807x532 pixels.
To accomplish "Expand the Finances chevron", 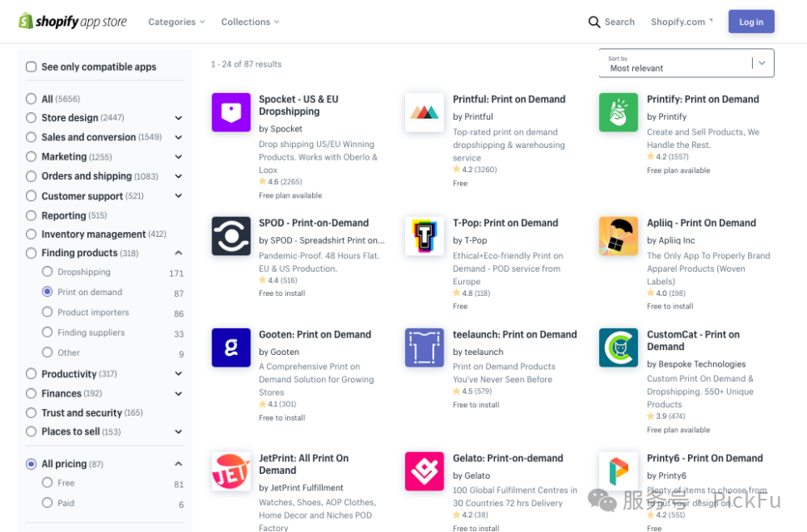I will 179,394.
